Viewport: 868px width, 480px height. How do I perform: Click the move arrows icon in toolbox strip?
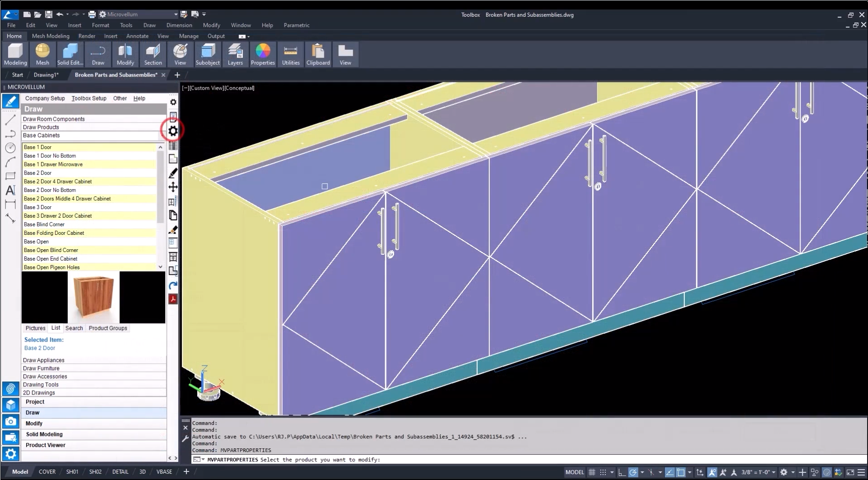coord(173,187)
